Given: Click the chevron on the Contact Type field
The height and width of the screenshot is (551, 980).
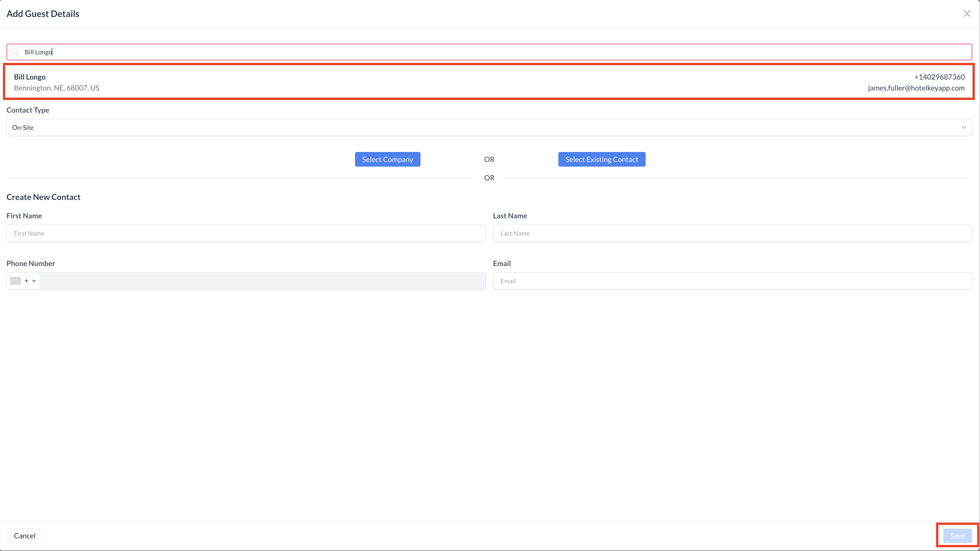Looking at the screenshot, I should [964, 128].
